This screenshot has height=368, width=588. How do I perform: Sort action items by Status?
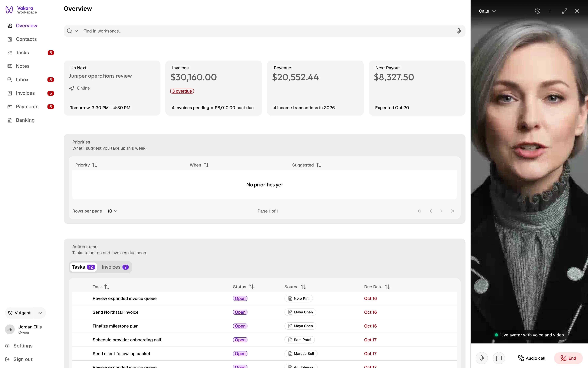(243, 287)
